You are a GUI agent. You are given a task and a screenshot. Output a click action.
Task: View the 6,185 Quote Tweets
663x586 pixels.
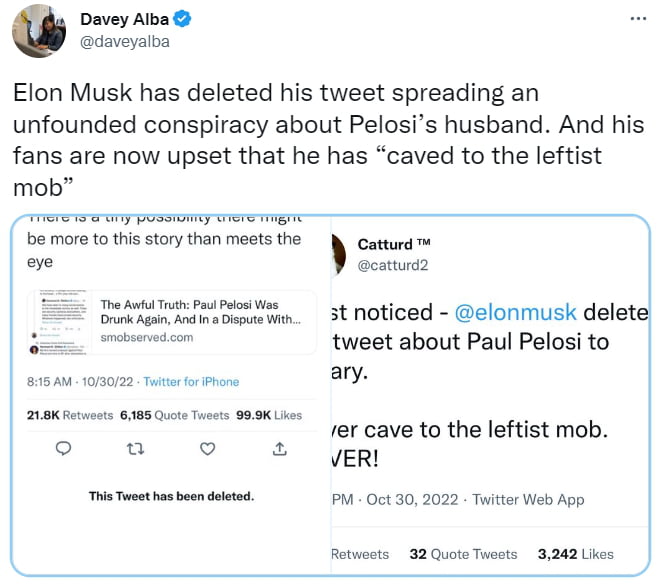coord(167,414)
